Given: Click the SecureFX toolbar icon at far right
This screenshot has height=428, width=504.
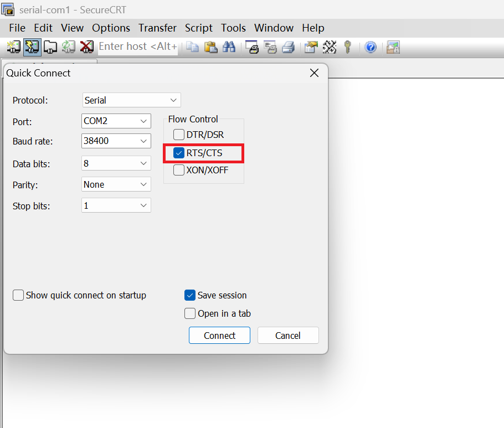Looking at the screenshot, I should pos(393,47).
